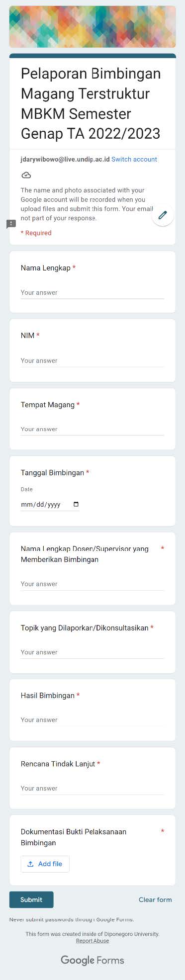Click the Rencana Tindak Lanjut answer field
The height and width of the screenshot is (980, 185).
(x=92, y=789)
